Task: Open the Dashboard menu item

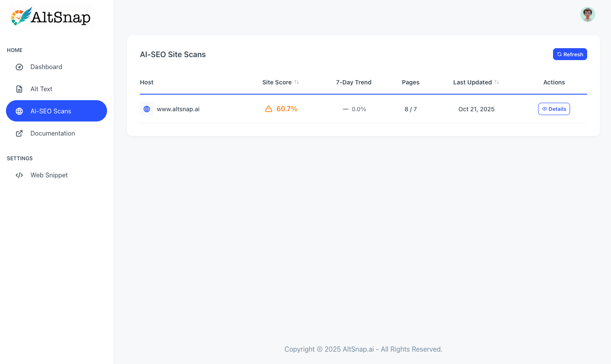Action: point(46,67)
